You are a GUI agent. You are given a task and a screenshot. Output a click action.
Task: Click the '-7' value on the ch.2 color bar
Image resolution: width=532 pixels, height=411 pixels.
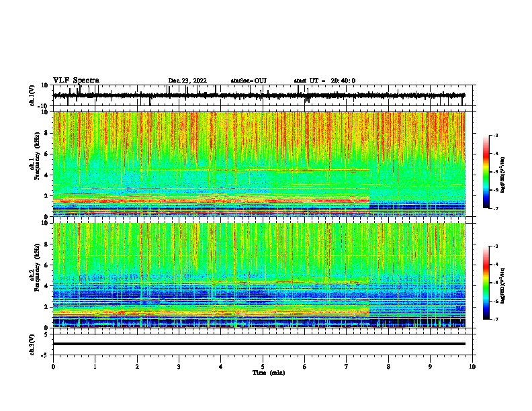(496, 319)
